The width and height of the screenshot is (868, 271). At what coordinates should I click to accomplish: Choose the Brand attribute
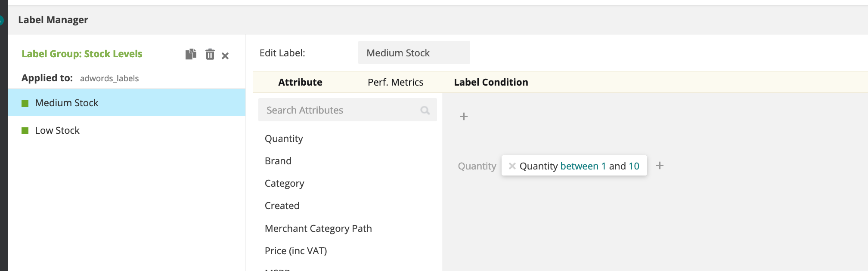click(x=278, y=161)
